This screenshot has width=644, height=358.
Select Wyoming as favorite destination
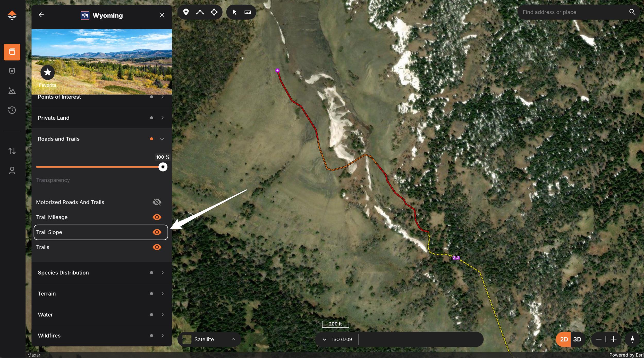point(47,72)
